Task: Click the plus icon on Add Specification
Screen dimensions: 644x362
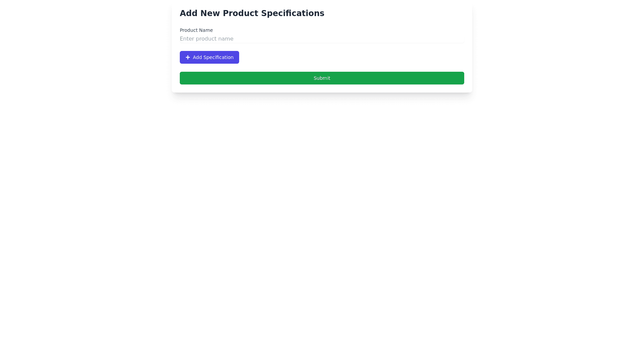Action: point(188,57)
